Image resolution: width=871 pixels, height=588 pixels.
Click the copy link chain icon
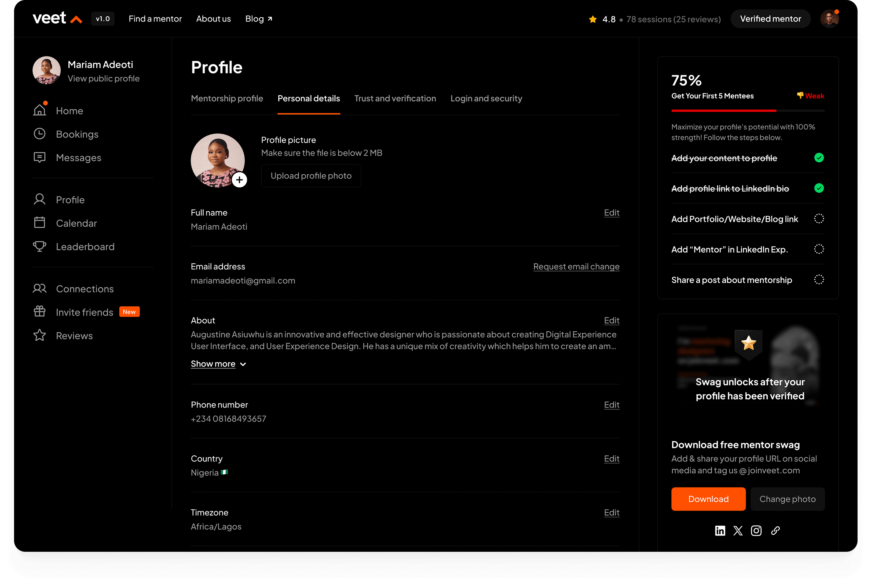tap(775, 530)
